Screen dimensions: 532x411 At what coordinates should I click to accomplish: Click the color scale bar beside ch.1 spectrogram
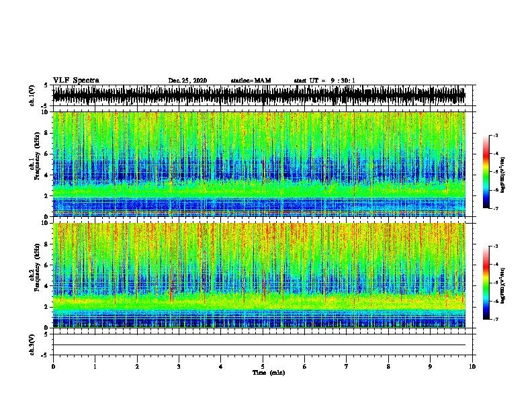click(486, 172)
